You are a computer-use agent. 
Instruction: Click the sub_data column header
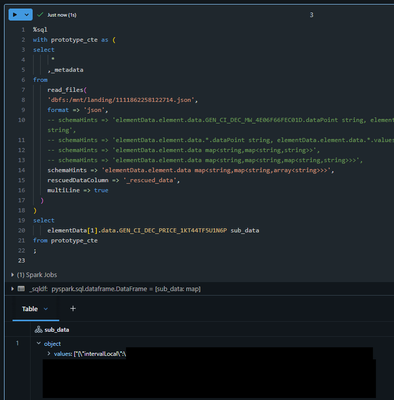pyautogui.click(x=57, y=330)
